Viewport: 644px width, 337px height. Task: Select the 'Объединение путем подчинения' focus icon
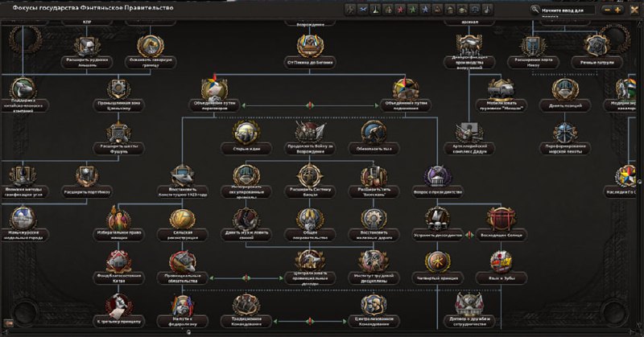click(406, 88)
